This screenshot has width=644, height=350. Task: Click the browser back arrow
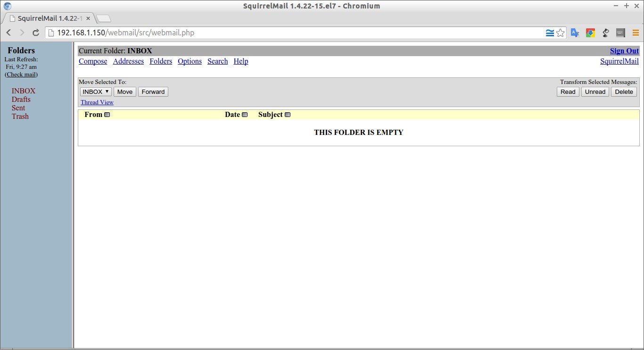point(8,33)
